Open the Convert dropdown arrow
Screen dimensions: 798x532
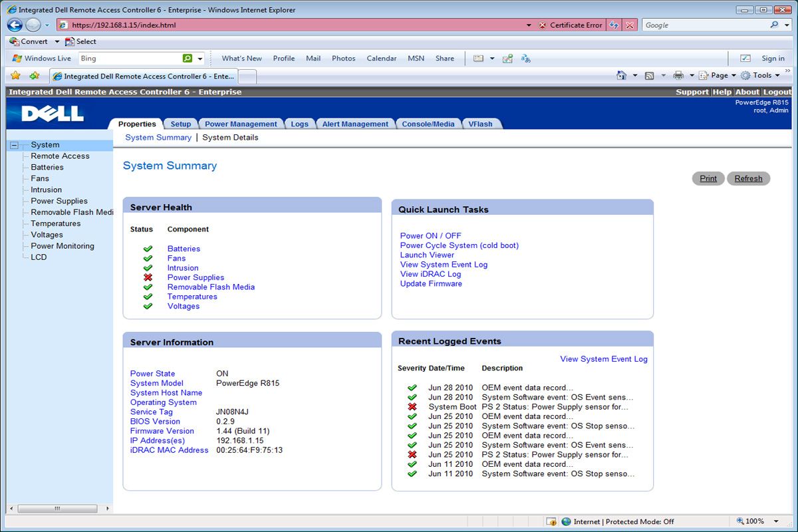tap(57, 41)
